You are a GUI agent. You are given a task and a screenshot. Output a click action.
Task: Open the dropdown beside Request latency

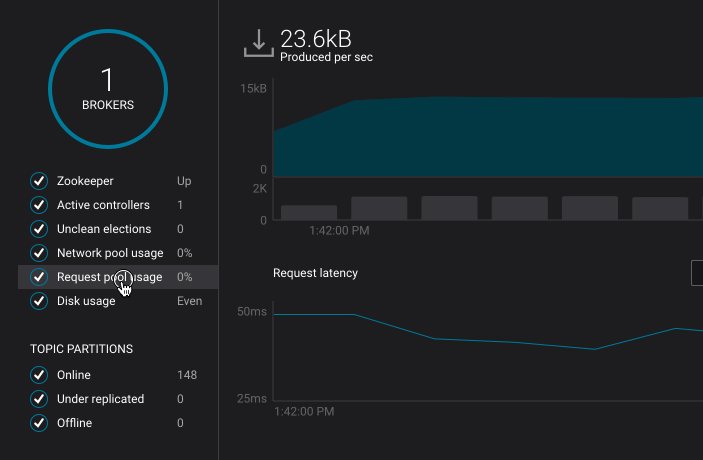tap(697, 273)
